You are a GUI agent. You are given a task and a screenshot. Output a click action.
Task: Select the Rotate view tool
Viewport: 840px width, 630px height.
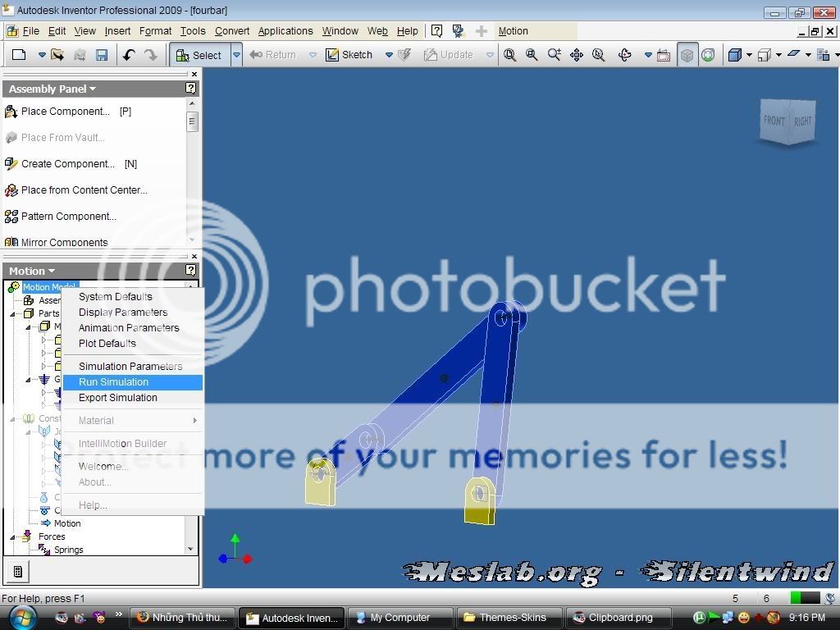624,55
